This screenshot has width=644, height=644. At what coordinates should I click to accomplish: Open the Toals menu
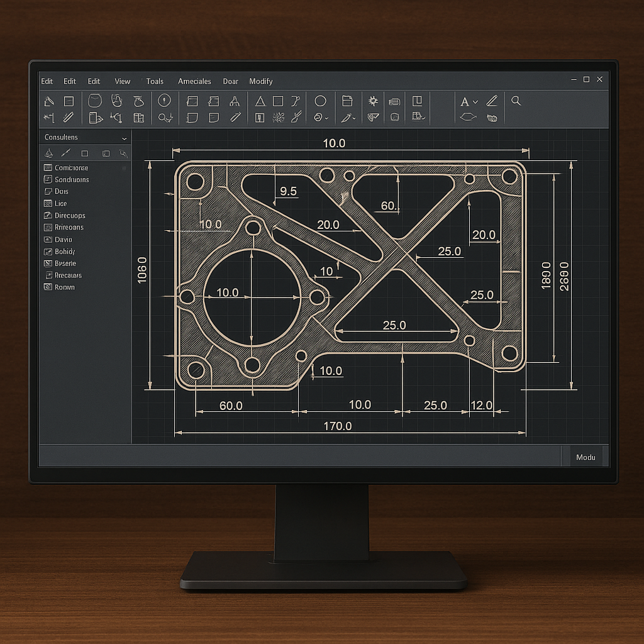[155, 81]
